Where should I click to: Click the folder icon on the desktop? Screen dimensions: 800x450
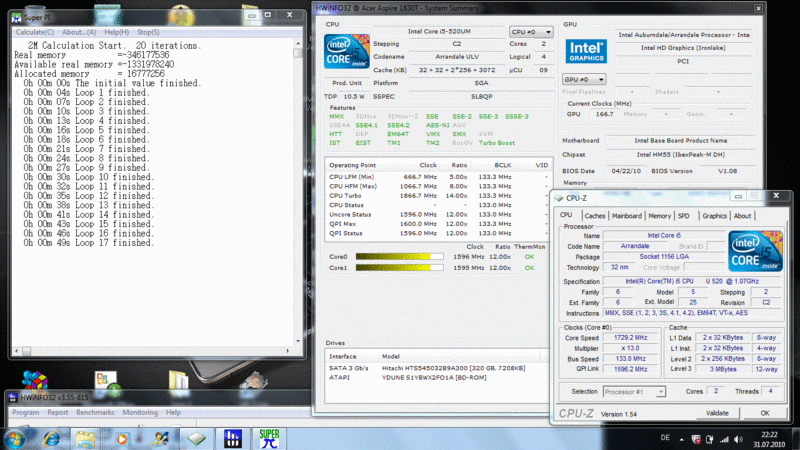tap(179, 380)
